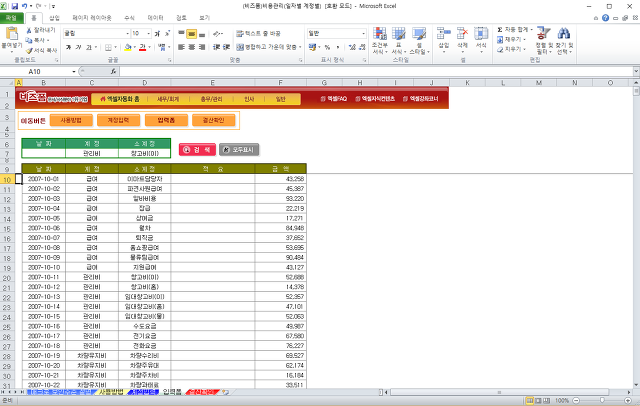Switch to the Insert (삽입) ribbon tab
Viewport: 640px width, 406px height.
(x=54, y=18)
